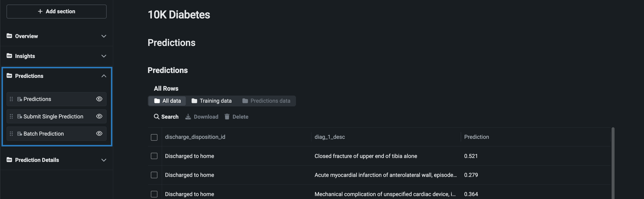Expand the Insights section chevron

coord(104,56)
